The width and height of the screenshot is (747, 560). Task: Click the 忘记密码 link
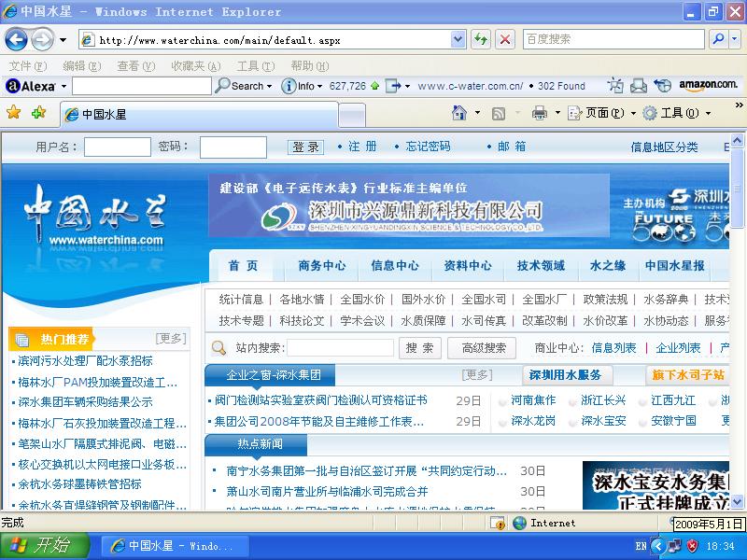pyautogui.click(x=428, y=147)
